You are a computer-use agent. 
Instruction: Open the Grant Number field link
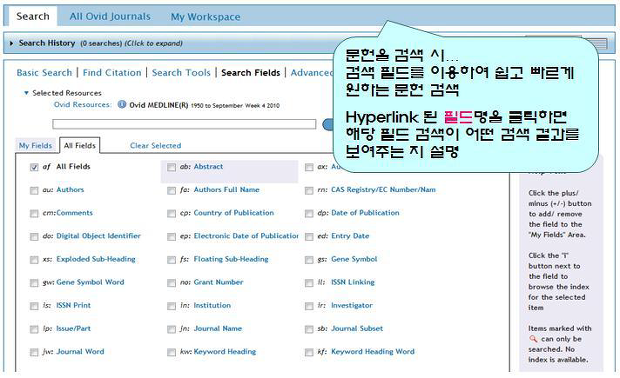218,282
